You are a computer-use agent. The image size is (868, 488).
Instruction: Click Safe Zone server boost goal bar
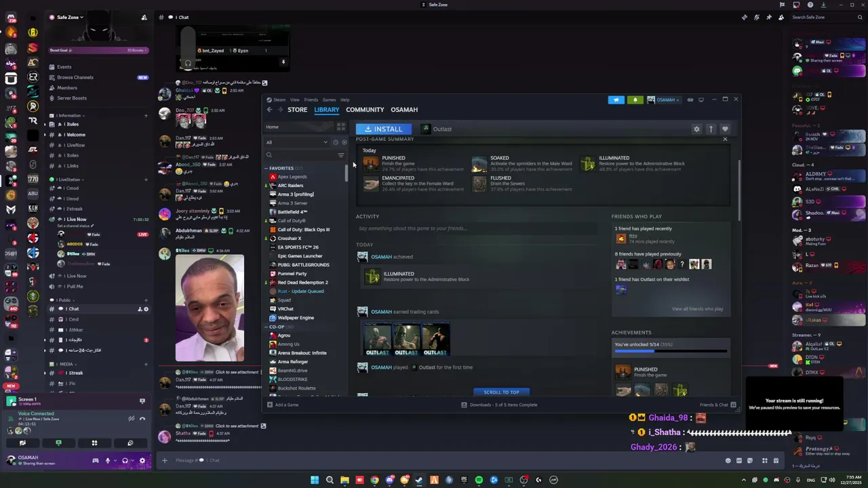click(x=98, y=50)
